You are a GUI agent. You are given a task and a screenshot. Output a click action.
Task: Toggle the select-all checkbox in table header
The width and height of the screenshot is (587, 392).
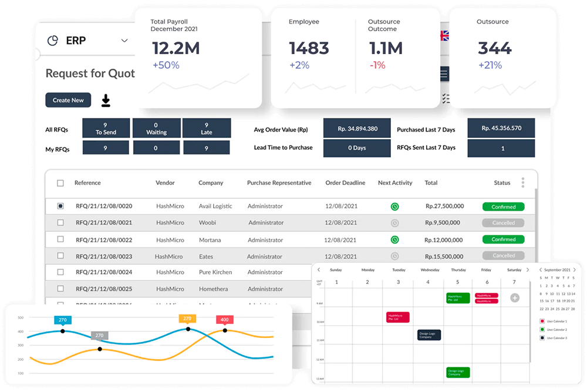coord(60,183)
